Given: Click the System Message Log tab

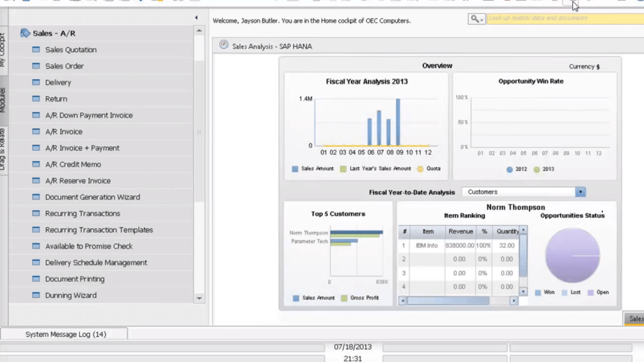Looking at the screenshot, I should click(x=65, y=334).
